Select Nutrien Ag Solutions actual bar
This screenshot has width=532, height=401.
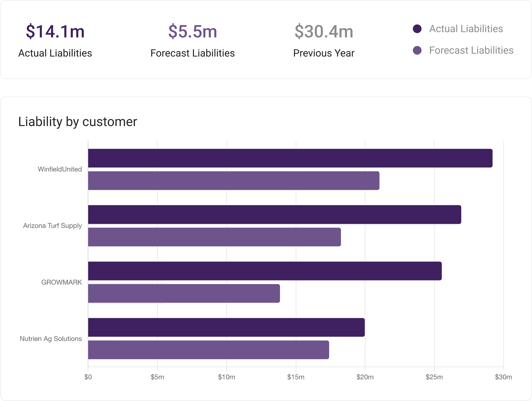click(x=226, y=327)
